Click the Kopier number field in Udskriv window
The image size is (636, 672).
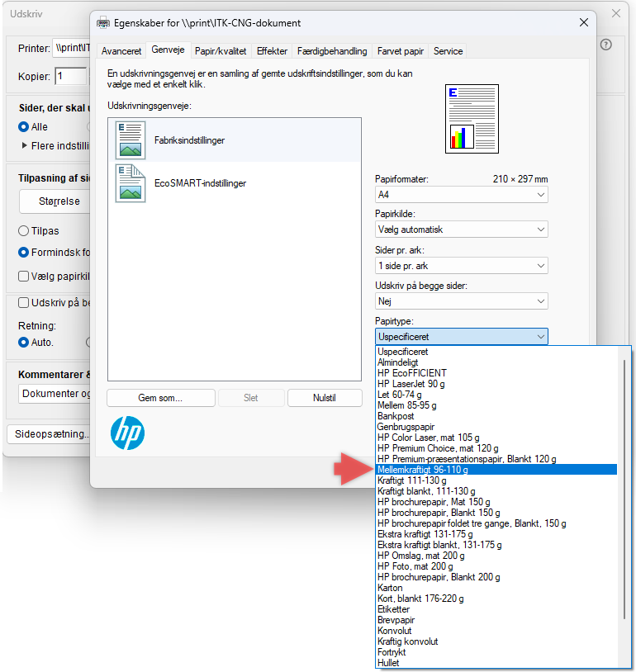point(71,76)
